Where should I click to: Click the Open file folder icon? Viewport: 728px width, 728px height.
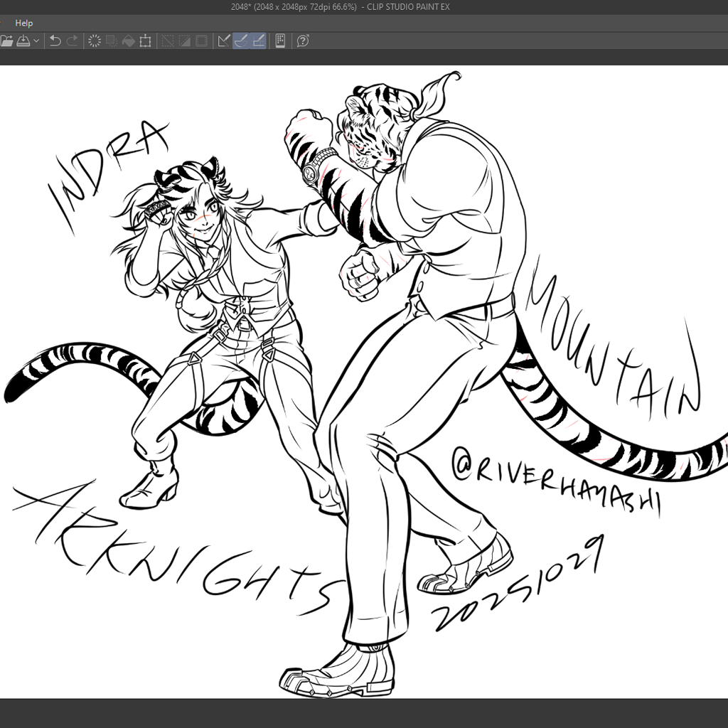(x=6, y=41)
